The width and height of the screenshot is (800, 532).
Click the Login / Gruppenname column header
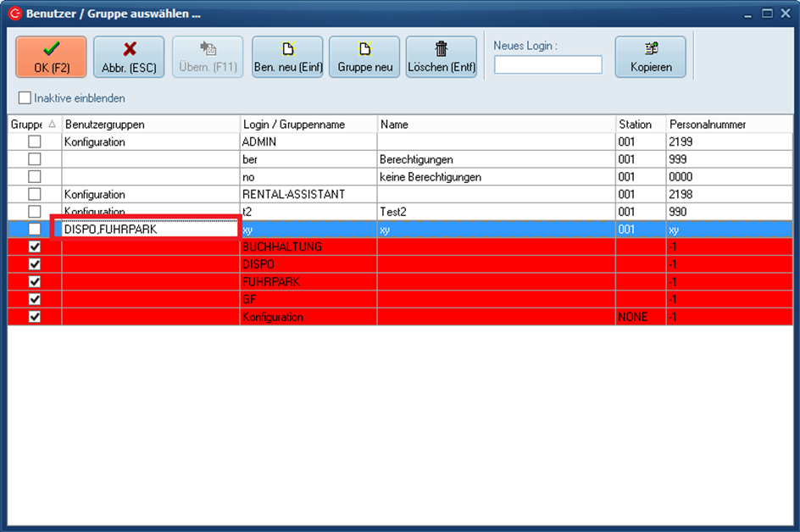click(x=308, y=125)
